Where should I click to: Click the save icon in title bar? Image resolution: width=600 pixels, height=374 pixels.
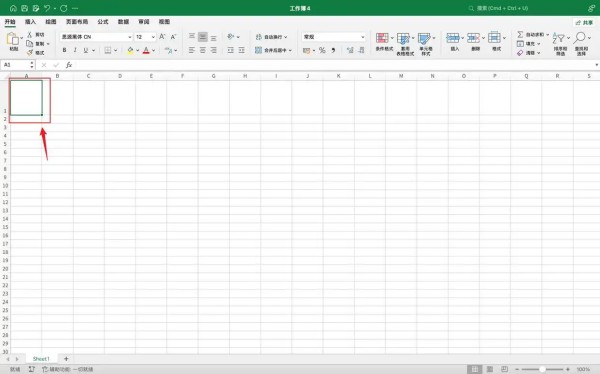tap(24, 8)
